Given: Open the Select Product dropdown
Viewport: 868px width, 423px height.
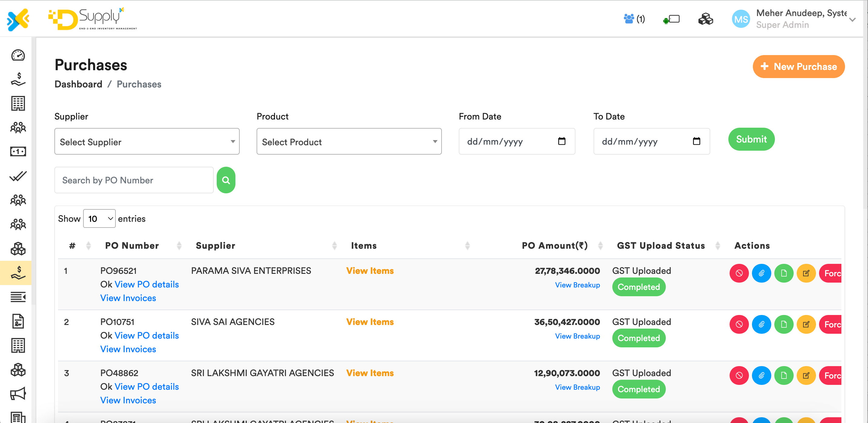Looking at the screenshot, I should [349, 141].
